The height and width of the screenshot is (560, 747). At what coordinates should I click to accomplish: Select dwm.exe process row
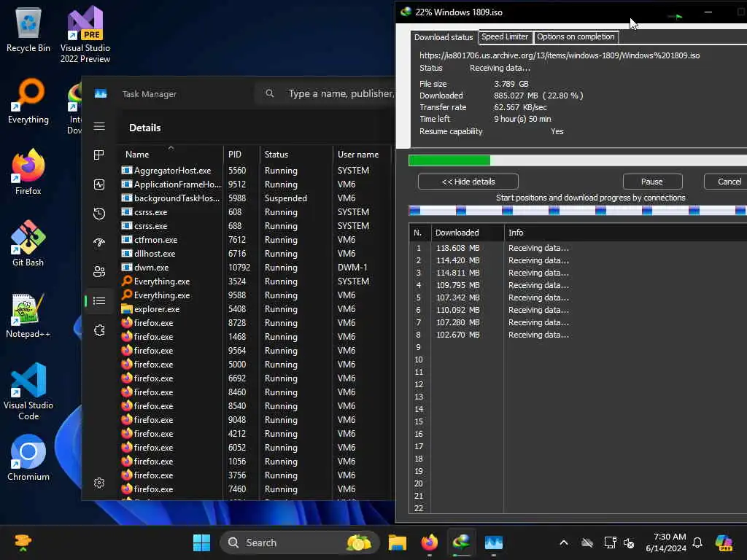click(256, 268)
